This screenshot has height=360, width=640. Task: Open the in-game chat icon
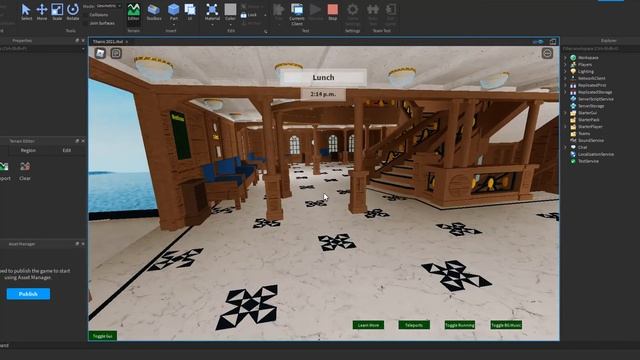(x=116, y=53)
